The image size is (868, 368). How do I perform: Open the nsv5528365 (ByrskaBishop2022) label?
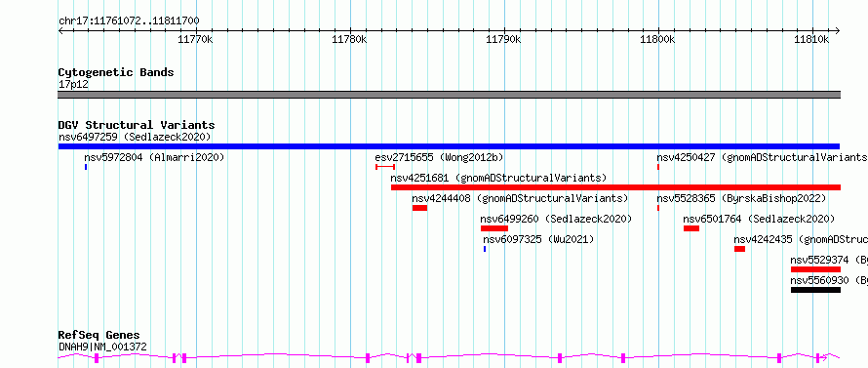click(x=742, y=198)
